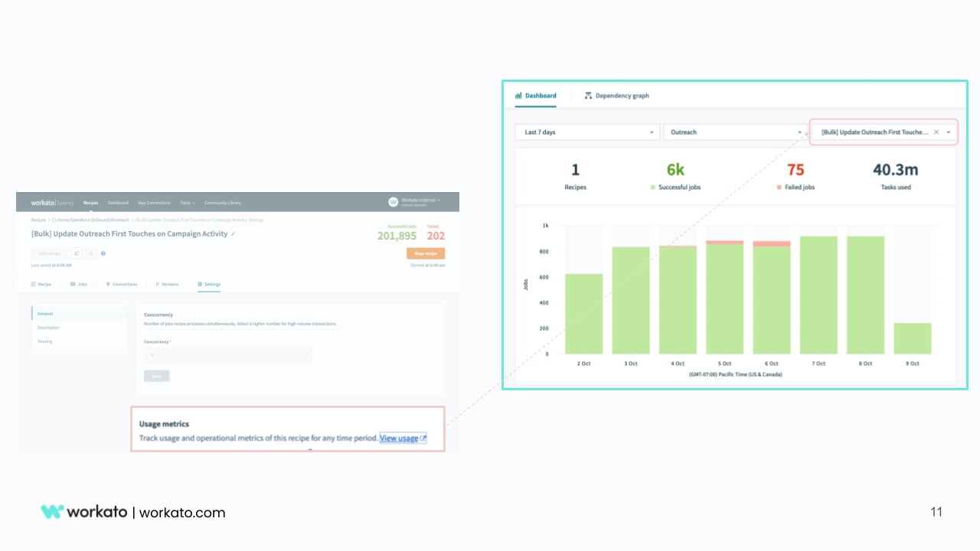Screen dimensions: 980x551
Task: Click the 6k successful jobs value
Action: (675, 171)
